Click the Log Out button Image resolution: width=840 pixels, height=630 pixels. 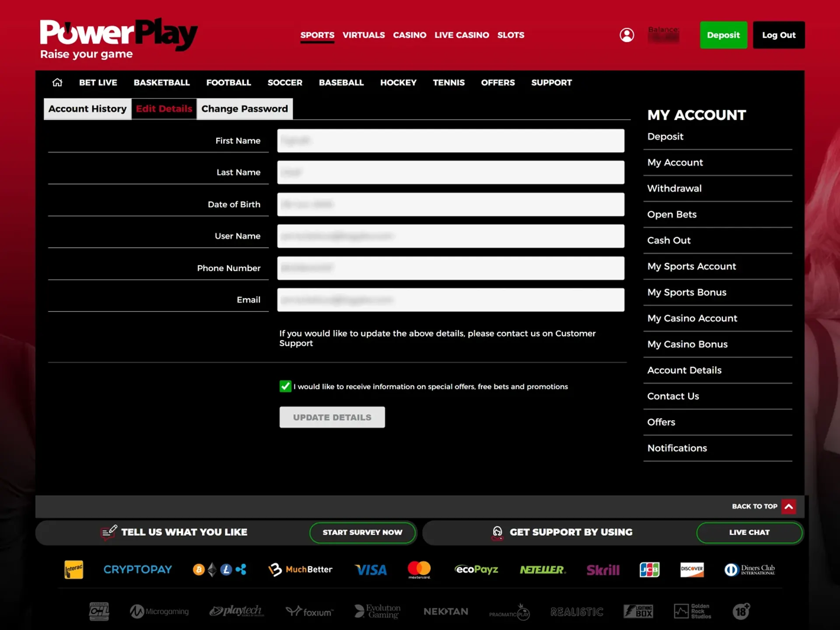click(779, 35)
